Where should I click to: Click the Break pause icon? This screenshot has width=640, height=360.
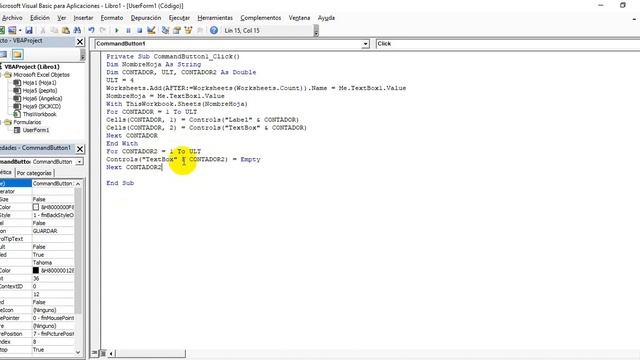pos(128,30)
